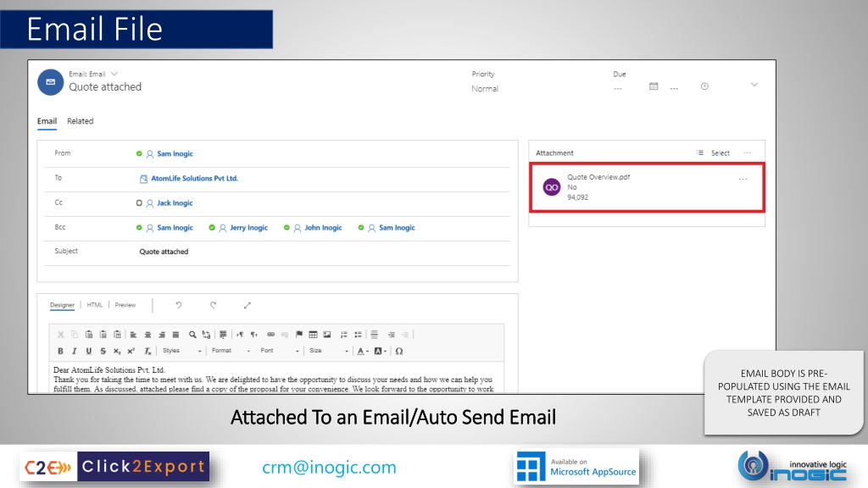Start a numbered list
This screenshot has height=488, width=868.
click(344, 334)
